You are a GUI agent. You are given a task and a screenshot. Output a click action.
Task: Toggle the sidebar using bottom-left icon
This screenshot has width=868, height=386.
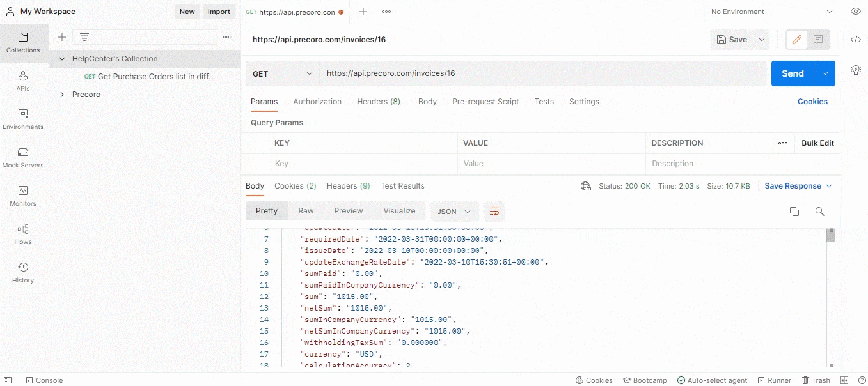click(x=8, y=380)
